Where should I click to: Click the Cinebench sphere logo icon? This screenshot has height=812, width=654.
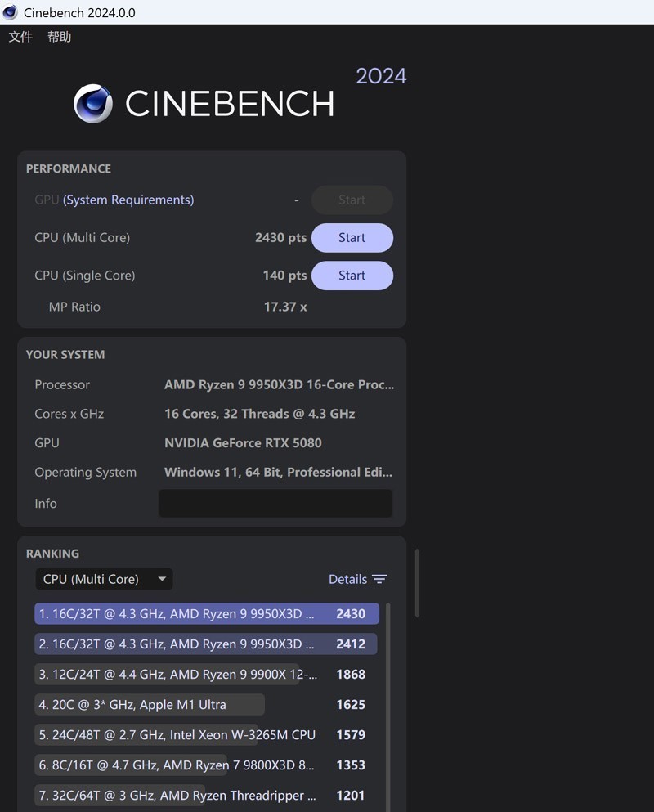pos(93,104)
